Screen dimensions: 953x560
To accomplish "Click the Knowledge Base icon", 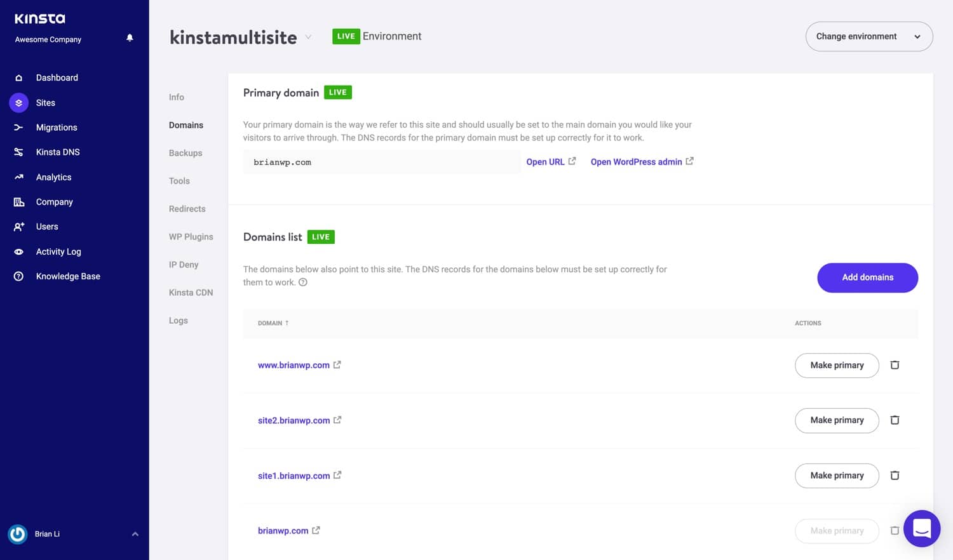I will click(x=18, y=276).
